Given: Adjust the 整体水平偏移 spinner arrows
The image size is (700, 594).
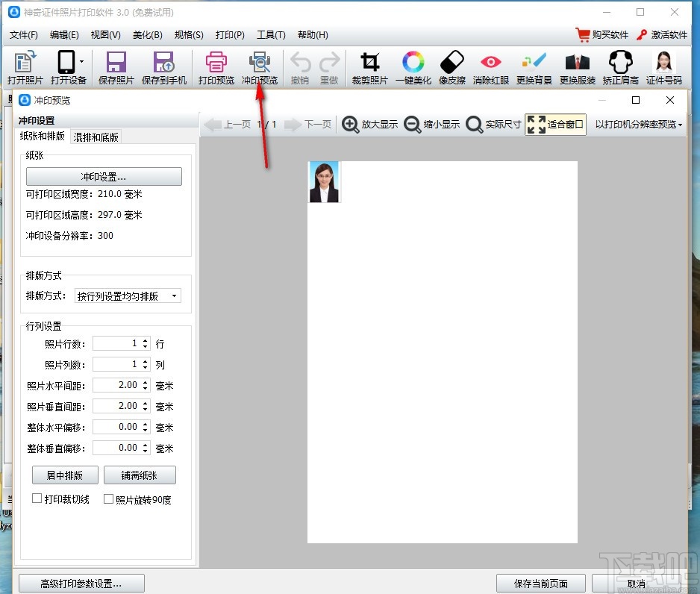Looking at the screenshot, I should pyautogui.click(x=145, y=427).
